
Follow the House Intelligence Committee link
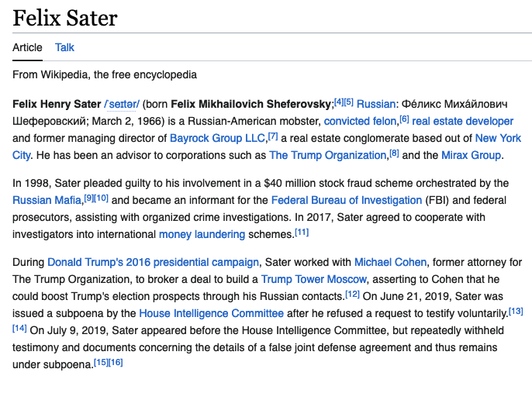point(212,313)
